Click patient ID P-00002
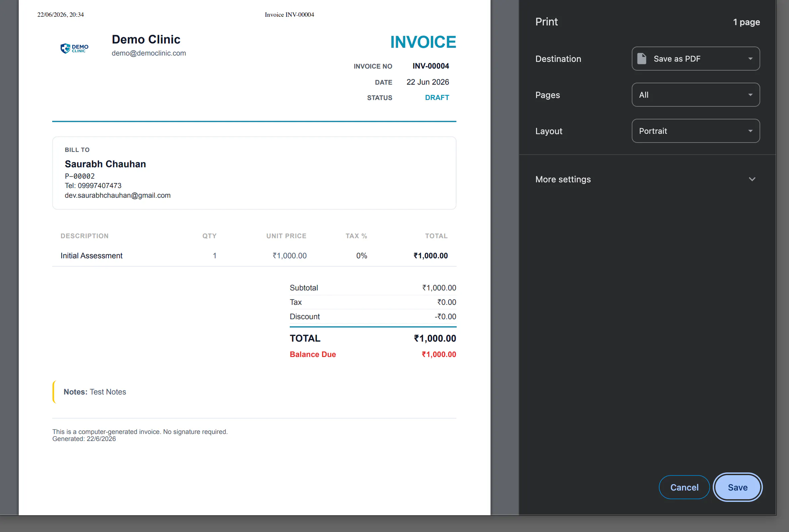The width and height of the screenshot is (789, 532). pyautogui.click(x=79, y=176)
